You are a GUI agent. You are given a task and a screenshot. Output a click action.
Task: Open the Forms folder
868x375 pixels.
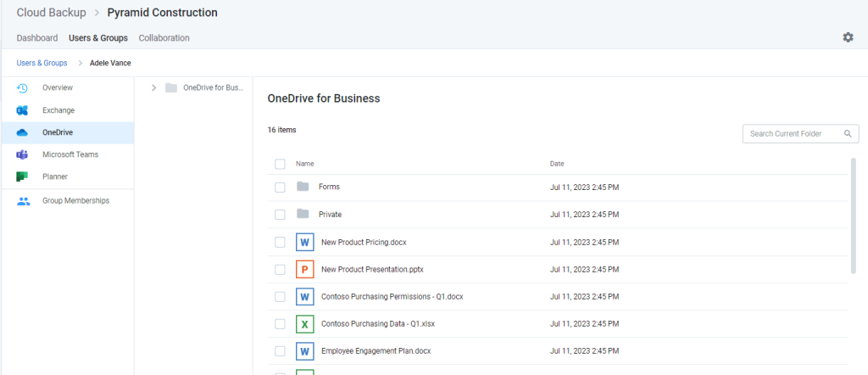point(329,187)
